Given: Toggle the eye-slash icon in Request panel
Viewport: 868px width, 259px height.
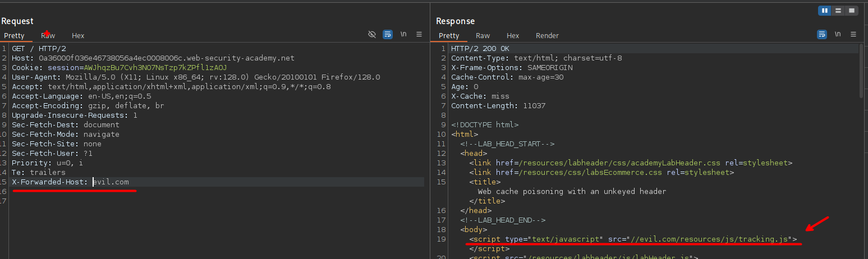Looking at the screenshot, I should [x=371, y=34].
